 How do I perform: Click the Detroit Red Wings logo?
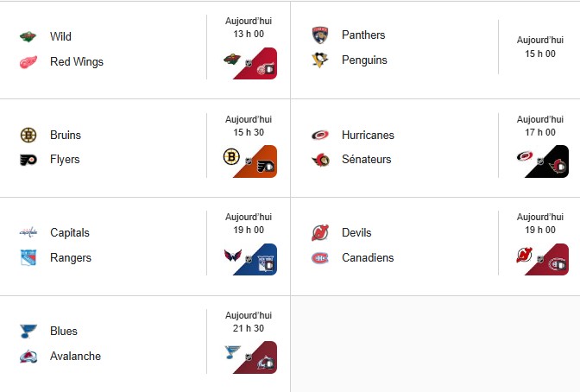[x=28, y=61]
